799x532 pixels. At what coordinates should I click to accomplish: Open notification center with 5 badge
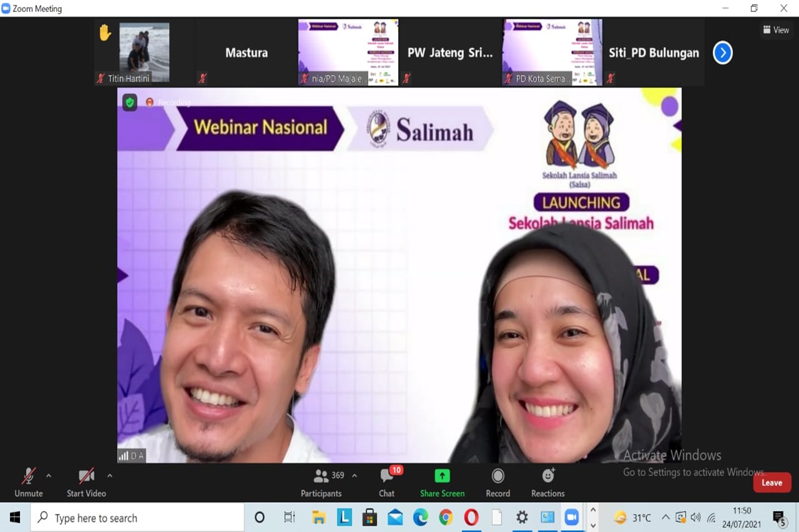779,518
